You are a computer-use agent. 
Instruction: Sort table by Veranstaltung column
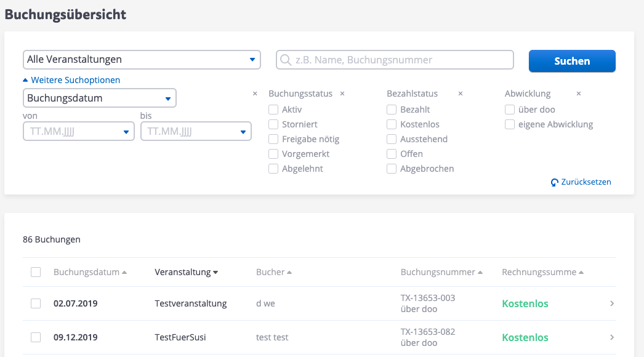[186, 272]
